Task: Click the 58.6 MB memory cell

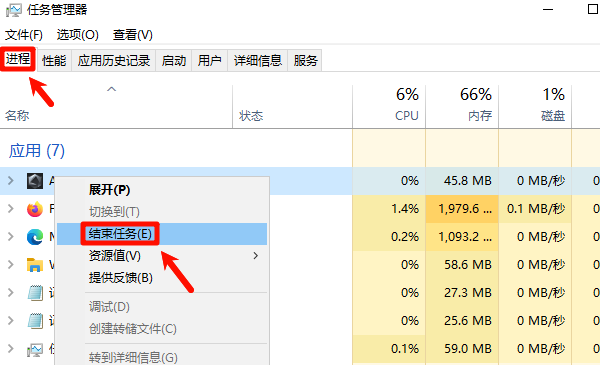Action: point(462,265)
